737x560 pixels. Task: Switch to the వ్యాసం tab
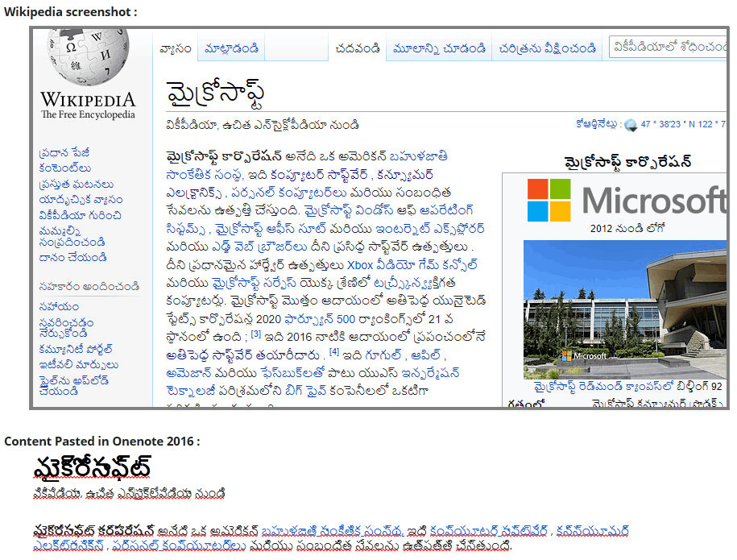point(176,48)
